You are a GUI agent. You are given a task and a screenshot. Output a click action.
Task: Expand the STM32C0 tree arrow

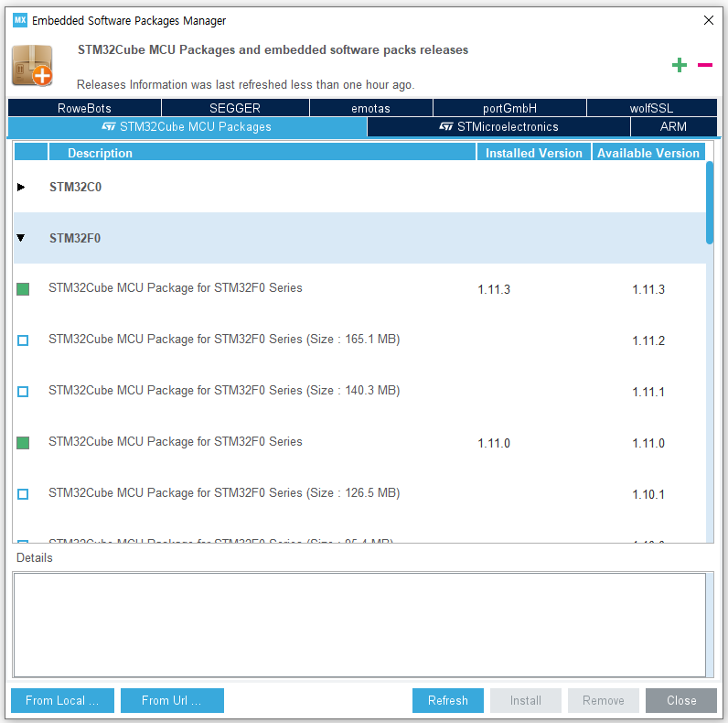(x=21, y=187)
